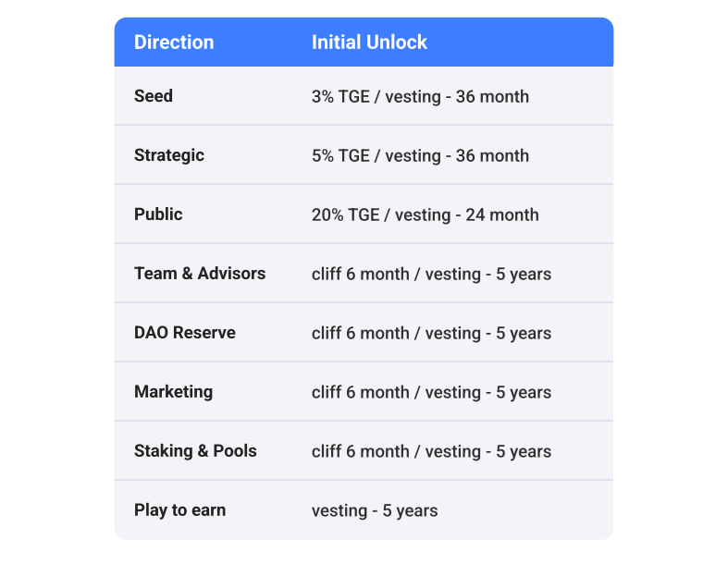Select the Play to earn label

click(x=180, y=510)
